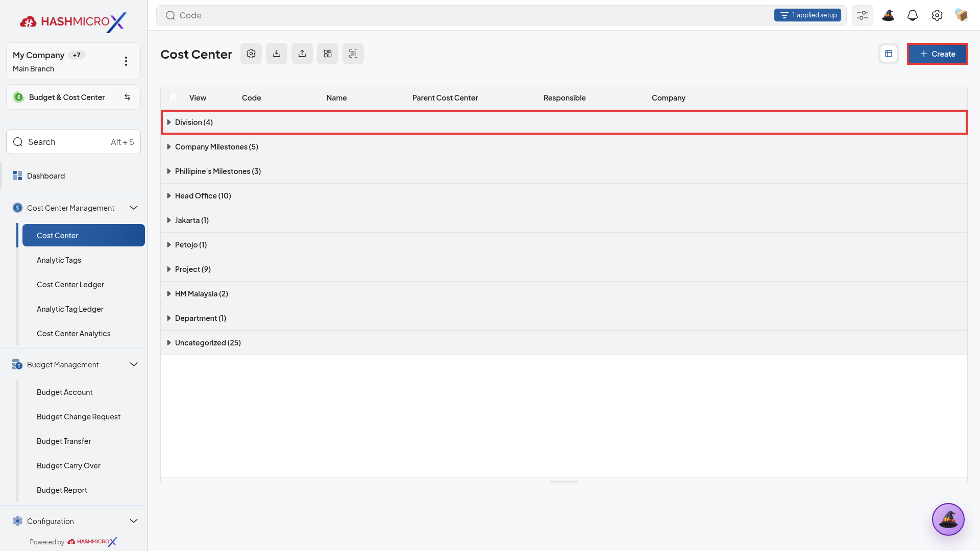Image resolution: width=980 pixels, height=551 pixels.
Task: Click the Cost Center Management dollar icon
Action: pos(17,208)
